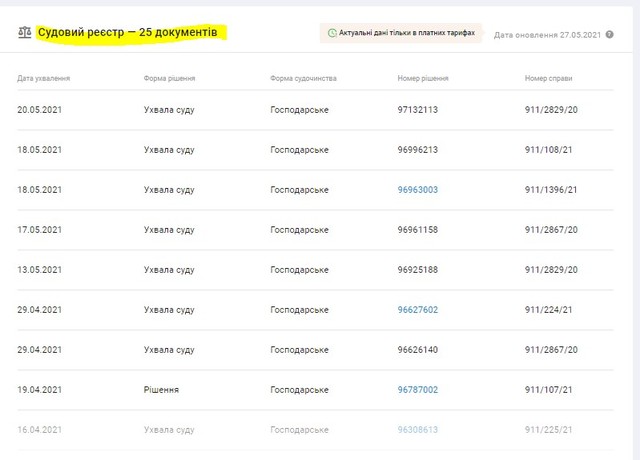
Task: Open decision number 96963003
Action: click(418, 190)
